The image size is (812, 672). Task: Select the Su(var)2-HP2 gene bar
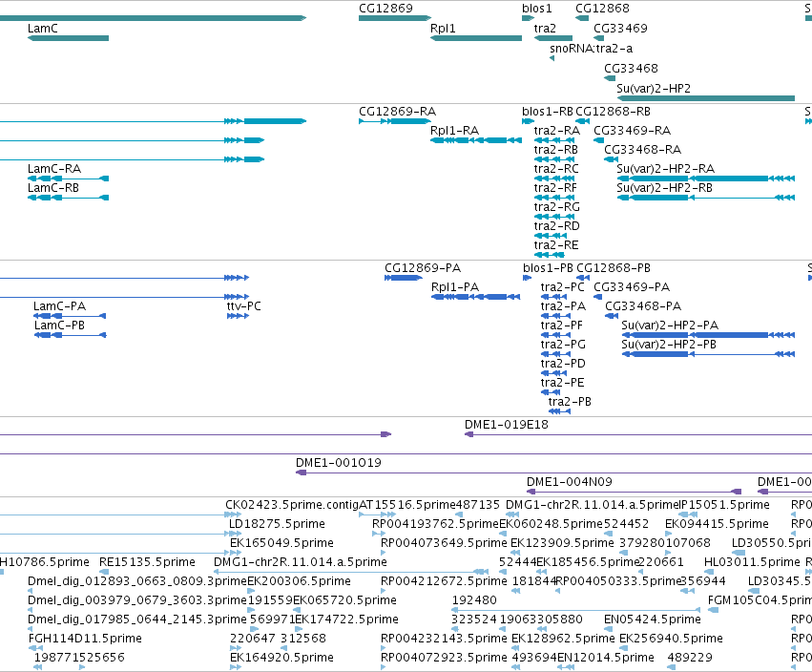706,98
